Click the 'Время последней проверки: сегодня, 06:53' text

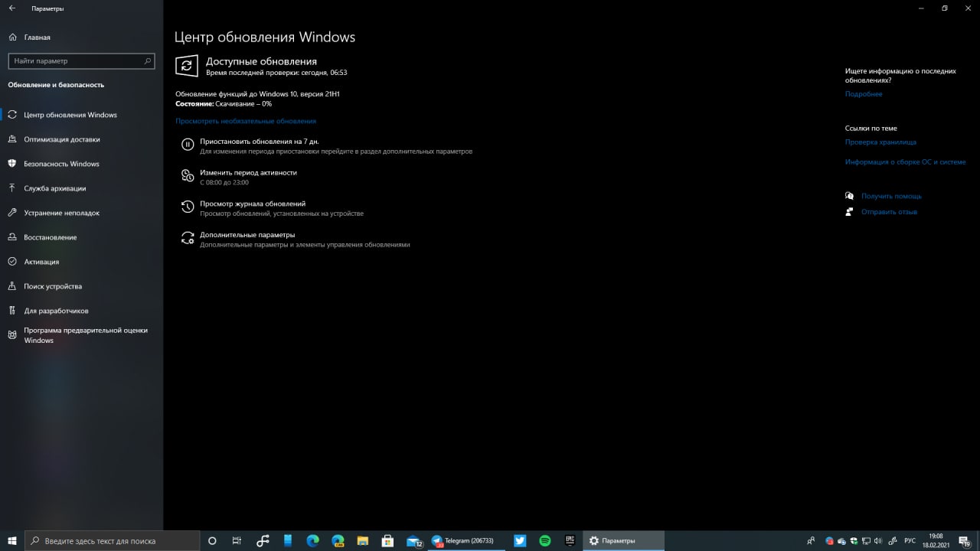click(x=276, y=73)
